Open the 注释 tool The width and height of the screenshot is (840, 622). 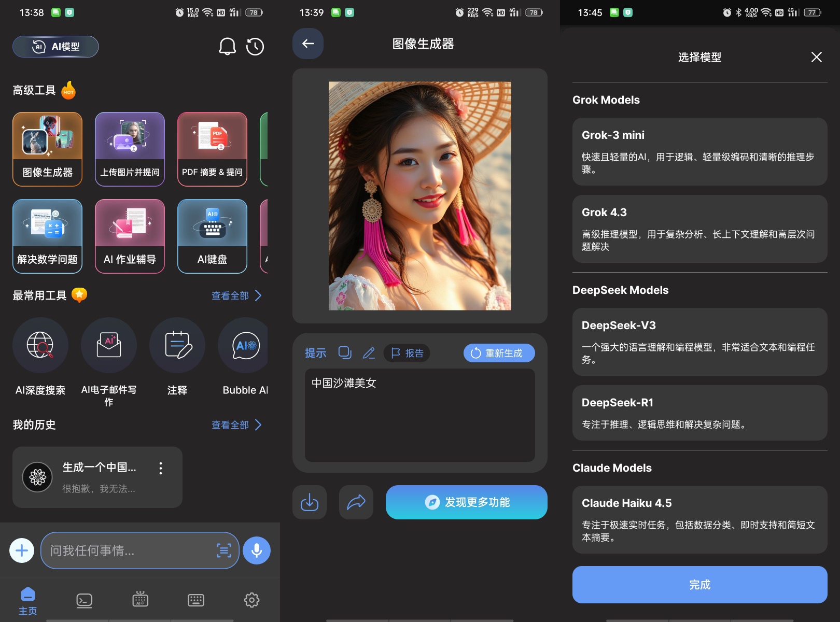(x=177, y=358)
